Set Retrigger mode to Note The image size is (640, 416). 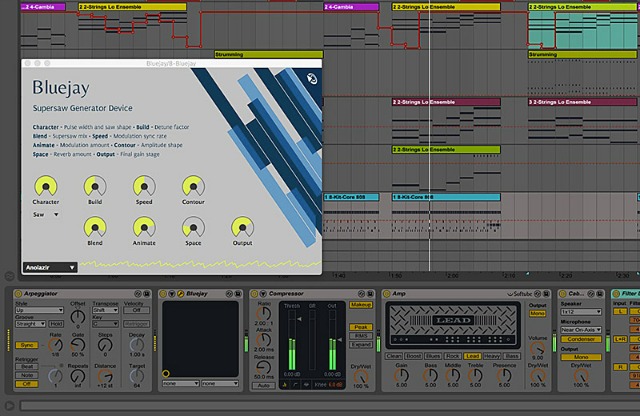(27, 375)
